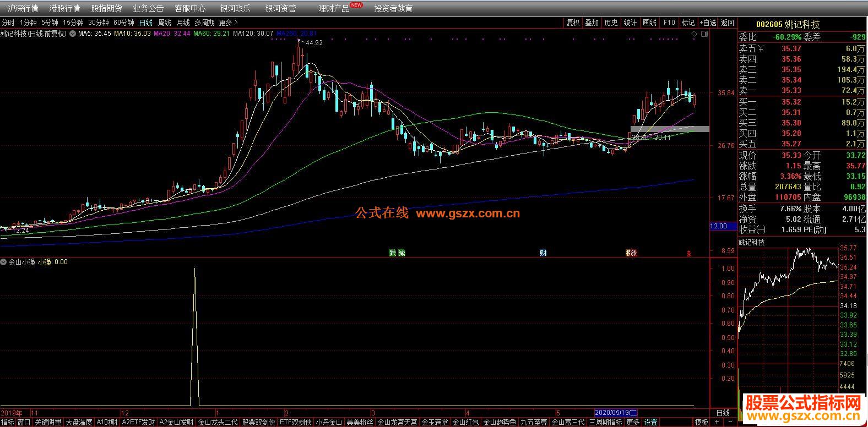The image size is (868, 427).
Task: Open 银河玖乐 menu
Action: 235,8
